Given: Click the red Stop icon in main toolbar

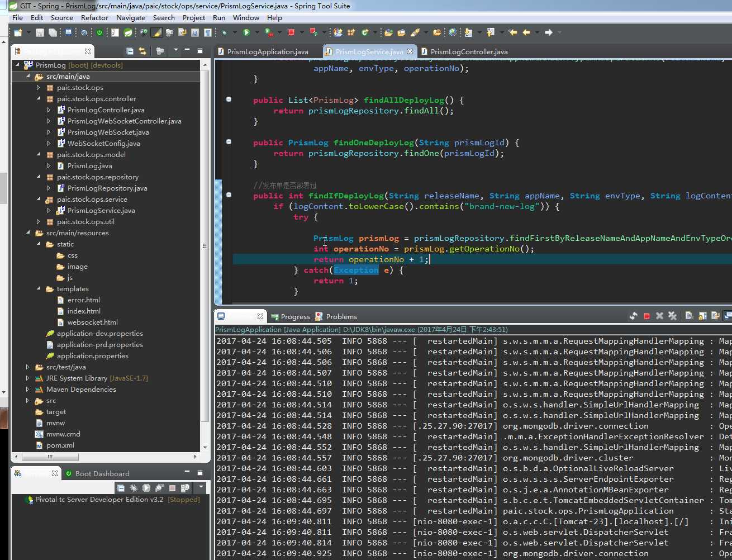Looking at the screenshot, I should [x=291, y=32].
